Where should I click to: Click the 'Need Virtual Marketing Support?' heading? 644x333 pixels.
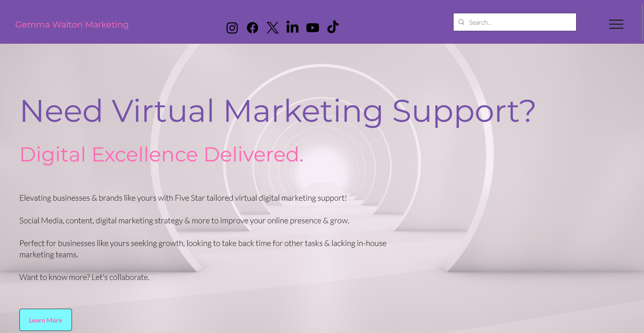278,111
